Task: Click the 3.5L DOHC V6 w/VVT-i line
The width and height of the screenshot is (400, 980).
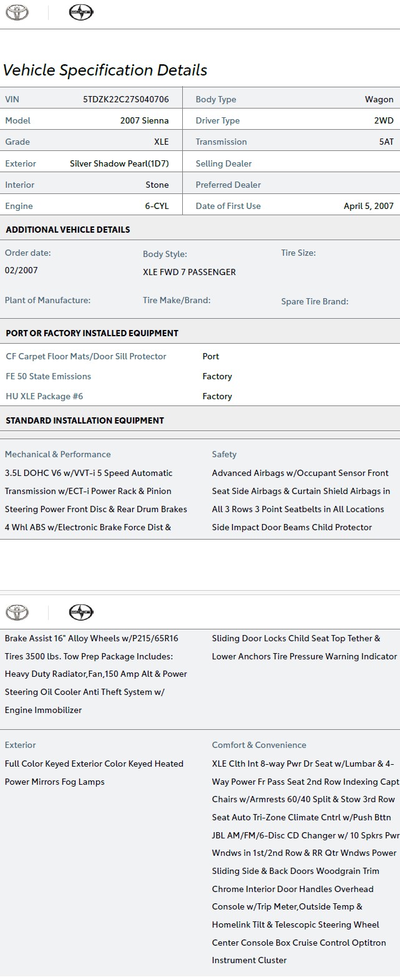Action: coord(89,473)
